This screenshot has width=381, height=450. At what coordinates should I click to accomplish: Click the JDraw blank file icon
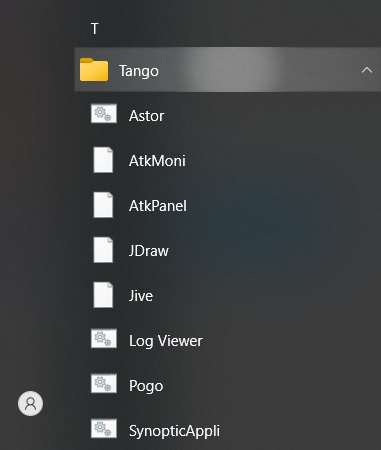tap(103, 250)
